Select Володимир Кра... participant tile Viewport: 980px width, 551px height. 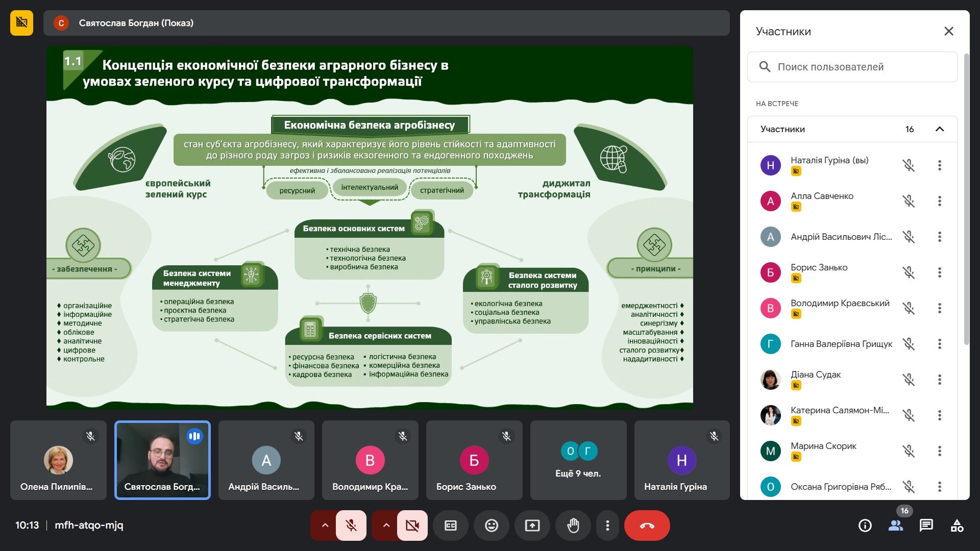(370, 460)
